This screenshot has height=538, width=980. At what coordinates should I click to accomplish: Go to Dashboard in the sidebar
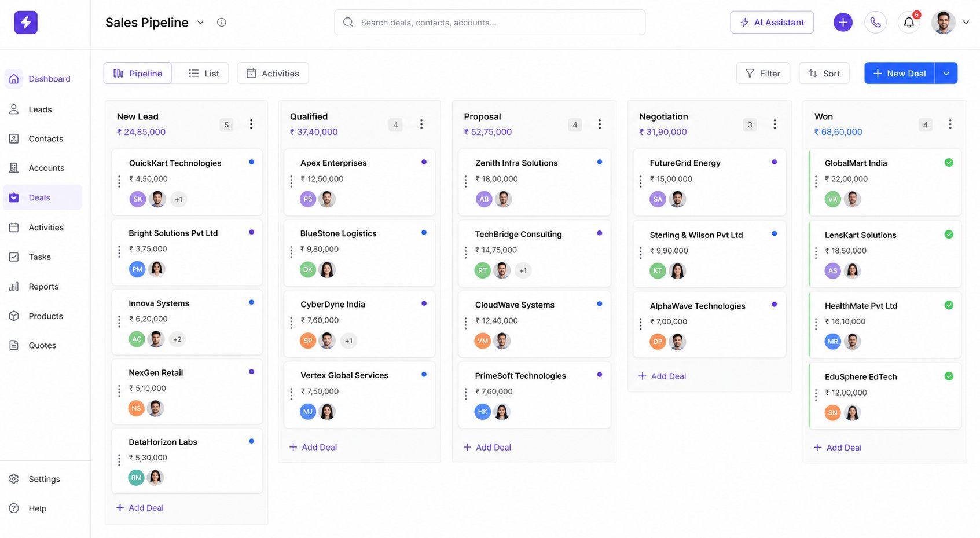(43, 79)
